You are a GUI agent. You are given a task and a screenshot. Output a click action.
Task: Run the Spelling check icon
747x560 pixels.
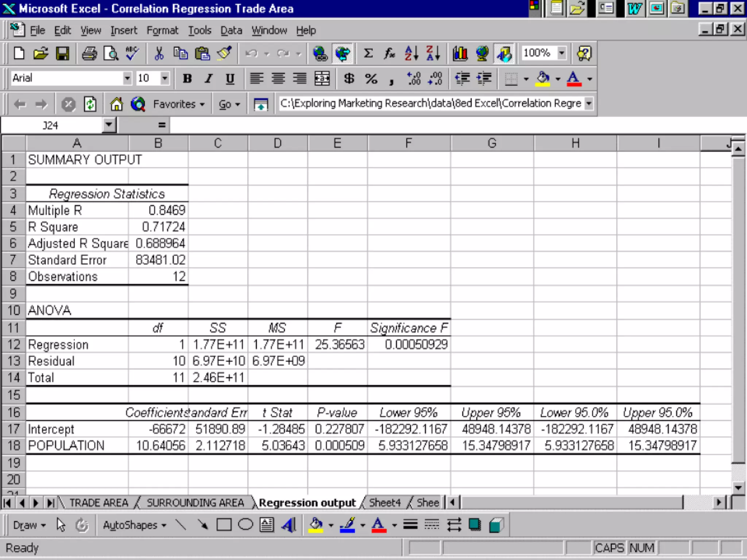tap(132, 54)
